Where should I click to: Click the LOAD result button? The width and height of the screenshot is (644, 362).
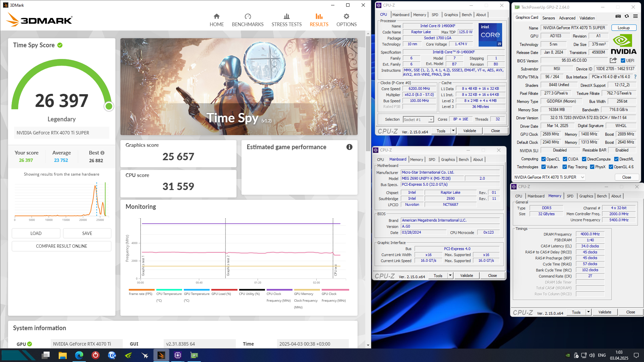point(36,233)
